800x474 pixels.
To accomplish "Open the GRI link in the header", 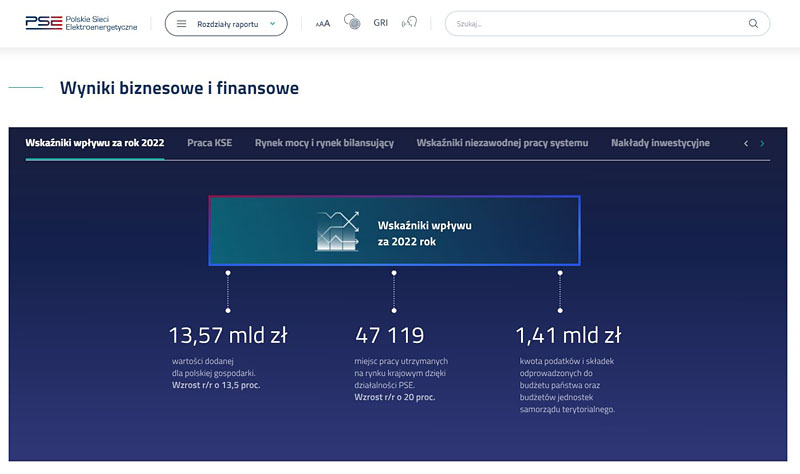I will [381, 23].
